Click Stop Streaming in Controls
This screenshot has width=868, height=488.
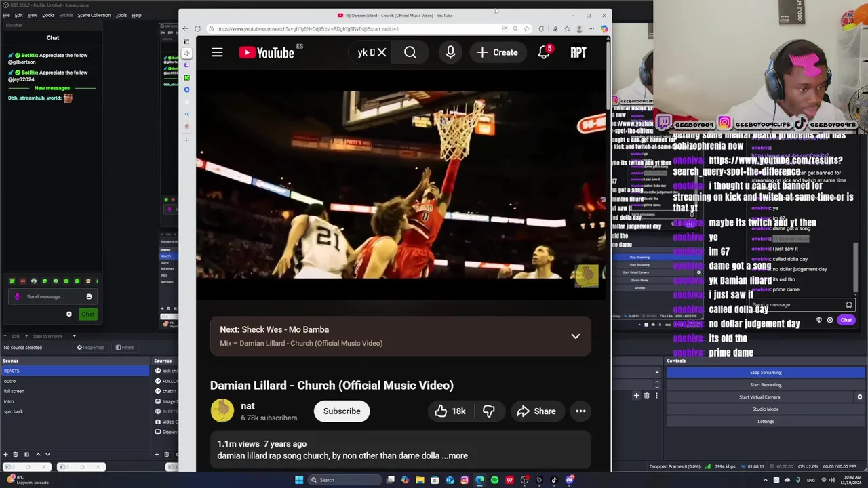point(766,373)
